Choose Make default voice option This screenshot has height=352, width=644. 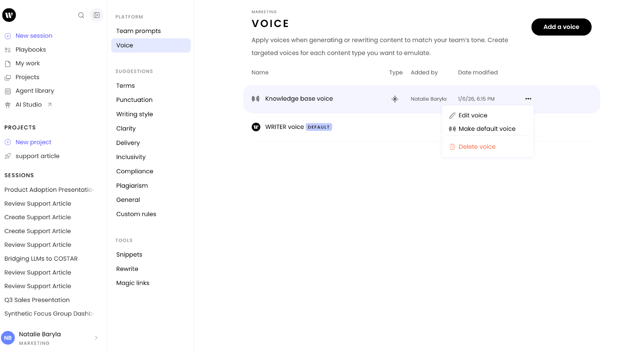pyautogui.click(x=487, y=129)
